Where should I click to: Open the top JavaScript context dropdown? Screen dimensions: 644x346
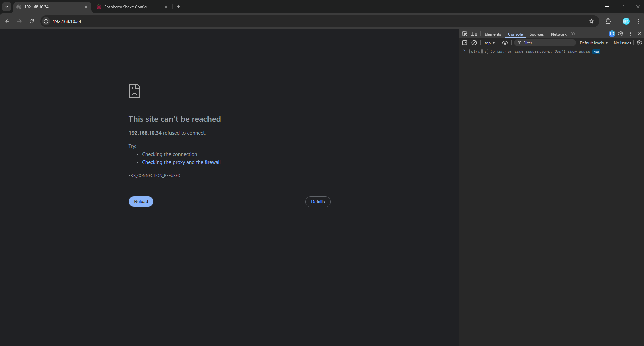(490, 43)
